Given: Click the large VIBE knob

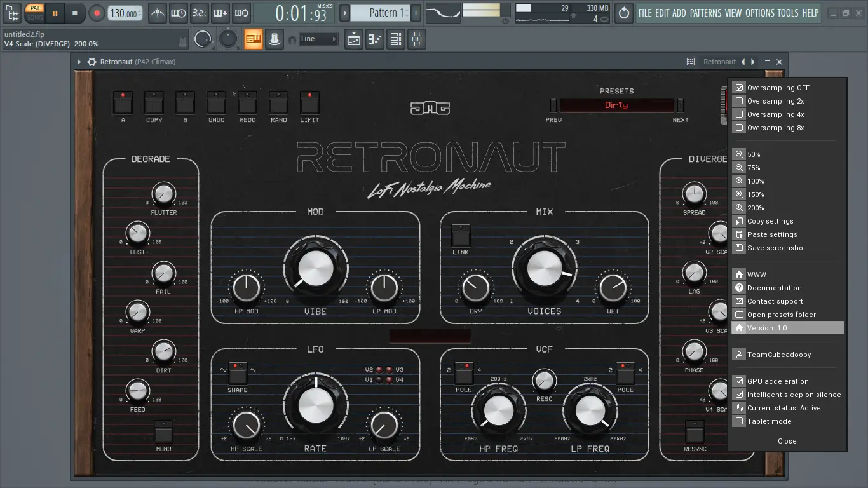Looking at the screenshot, I should (x=315, y=268).
